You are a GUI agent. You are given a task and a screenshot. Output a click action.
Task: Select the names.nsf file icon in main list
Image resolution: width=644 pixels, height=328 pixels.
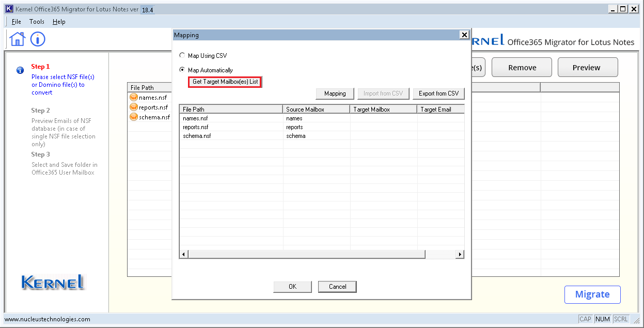coord(134,98)
